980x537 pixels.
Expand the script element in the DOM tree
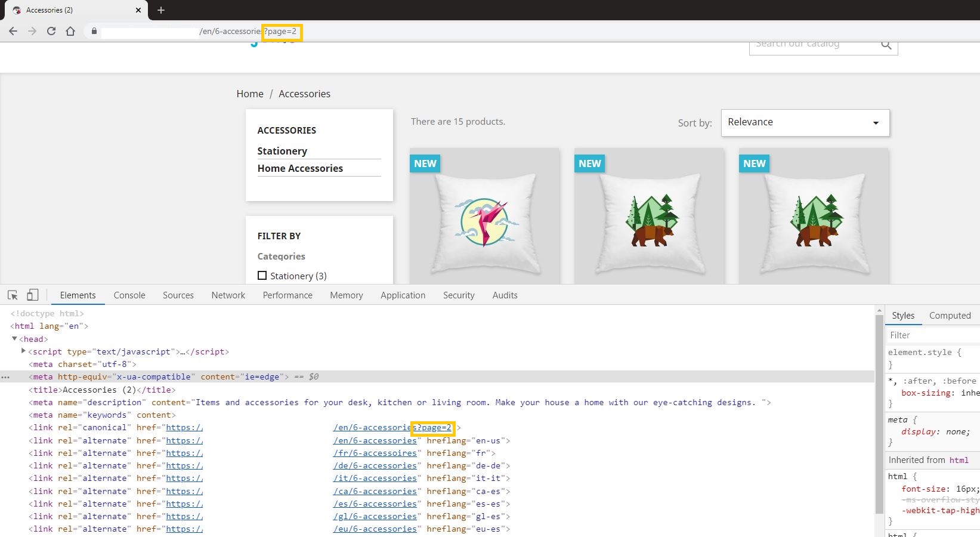pos(23,351)
